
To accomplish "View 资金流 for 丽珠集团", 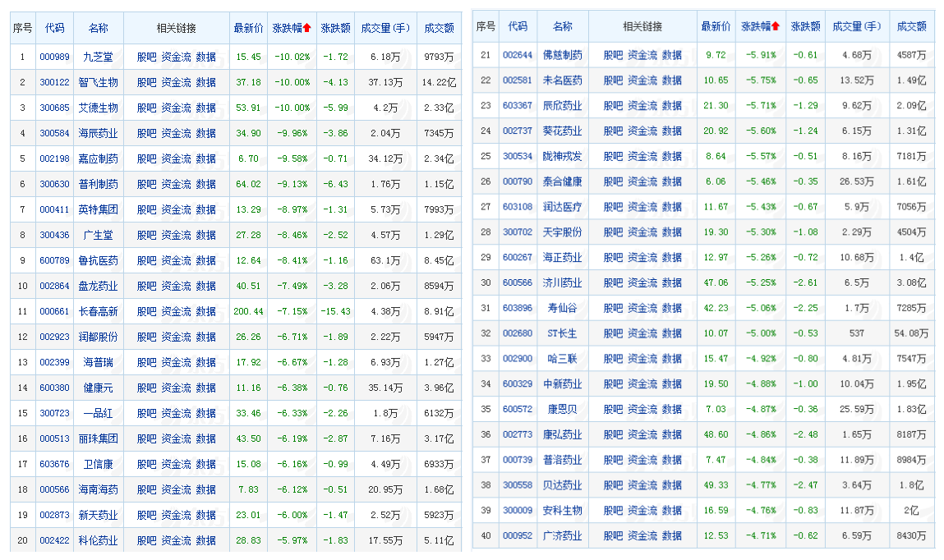I will pos(176,438).
